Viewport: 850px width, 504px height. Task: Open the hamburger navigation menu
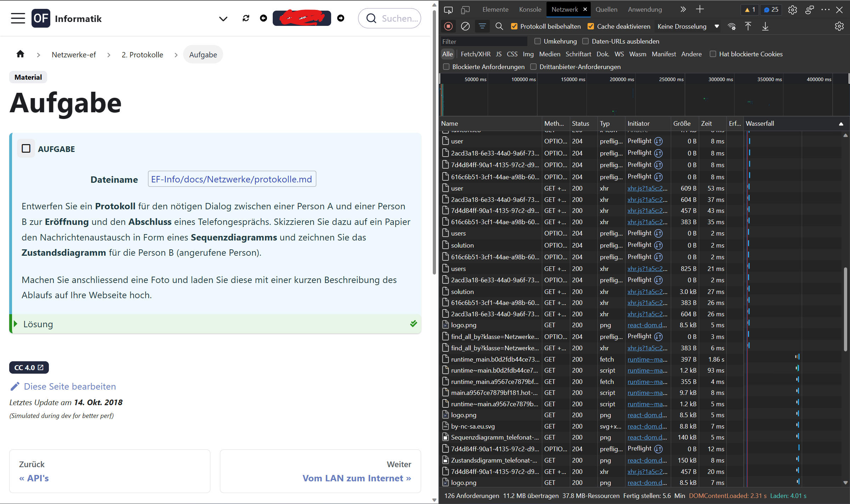(x=18, y=18)
